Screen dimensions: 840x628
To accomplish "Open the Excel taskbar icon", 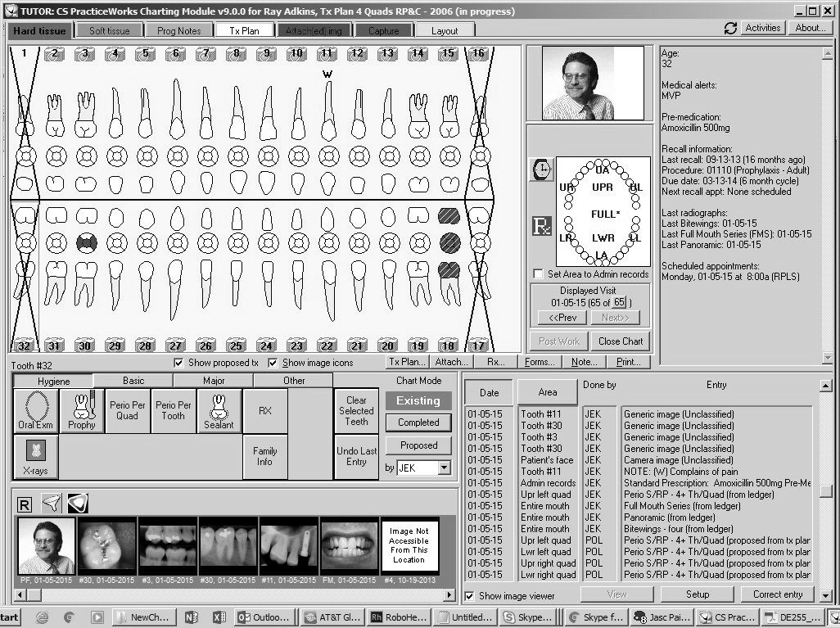I will [x=219, y=617].
